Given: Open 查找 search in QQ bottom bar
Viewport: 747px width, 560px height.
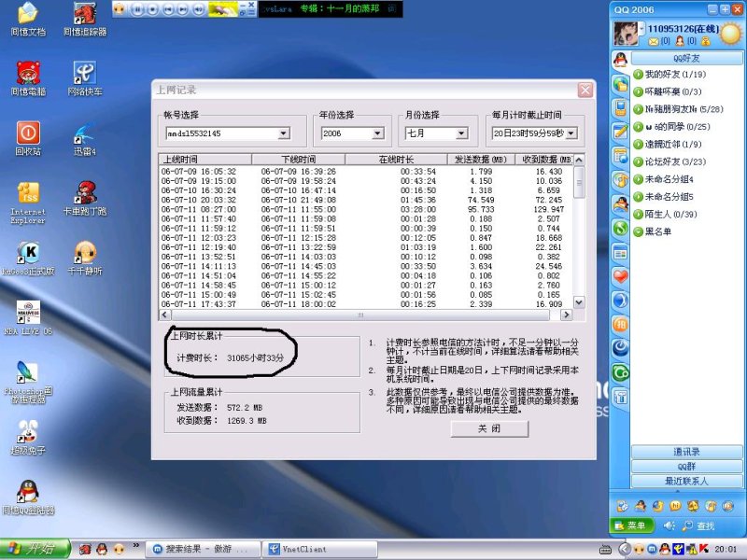Looking at the screenshot, I should point(707,525).
